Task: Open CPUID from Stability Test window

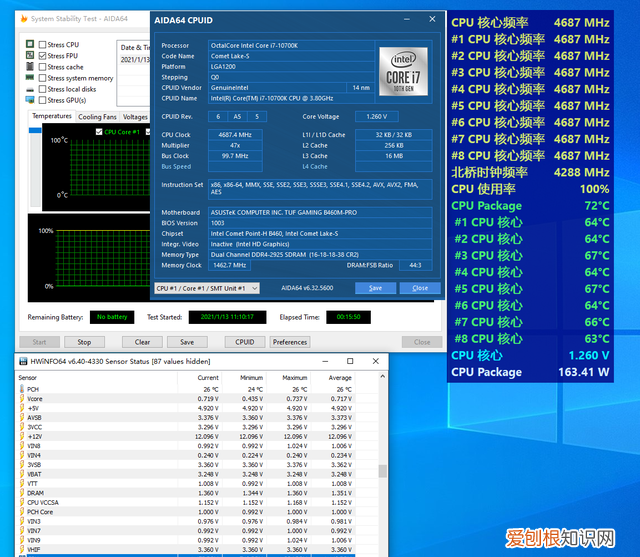Action: point(244,342)
